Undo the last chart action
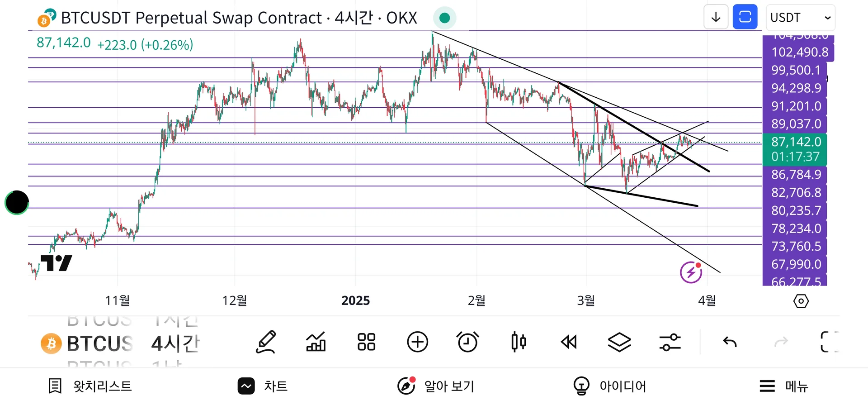 tap(730, 342)
